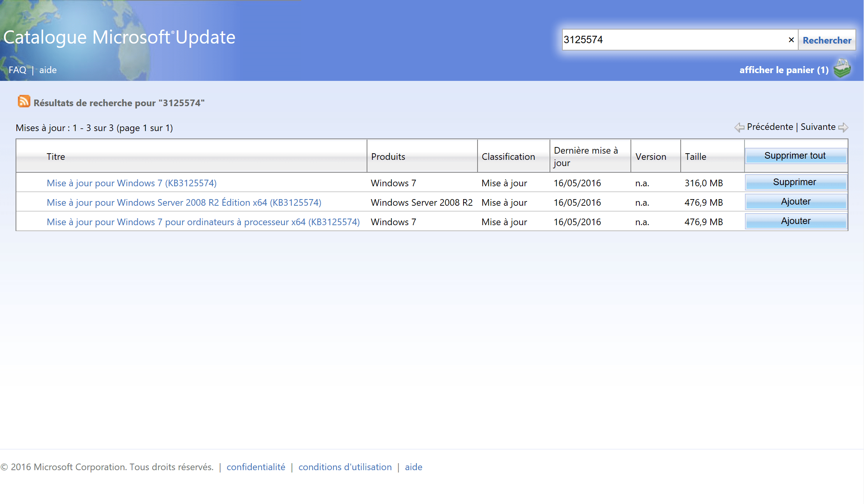This screenshot has height=504, width=864.
Task: Sort by Titre column header
Action: tap(56, 157)
